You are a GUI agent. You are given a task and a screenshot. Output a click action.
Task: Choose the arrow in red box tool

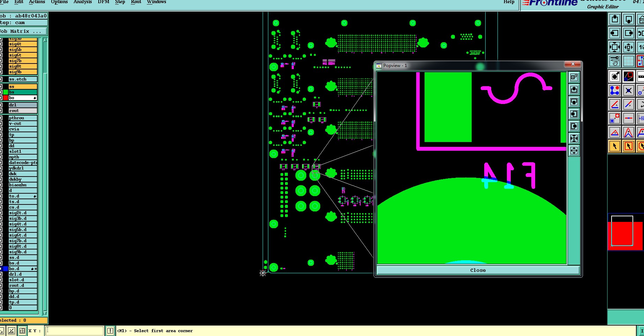point(629,146)
